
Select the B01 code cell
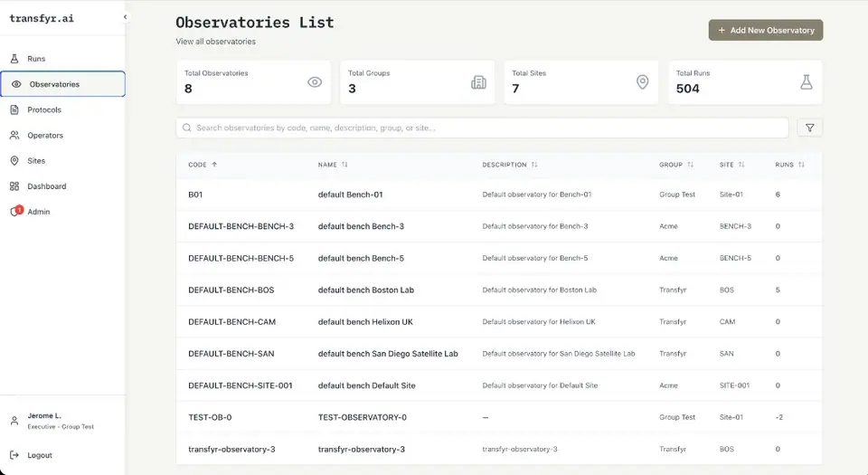(195, 195)
